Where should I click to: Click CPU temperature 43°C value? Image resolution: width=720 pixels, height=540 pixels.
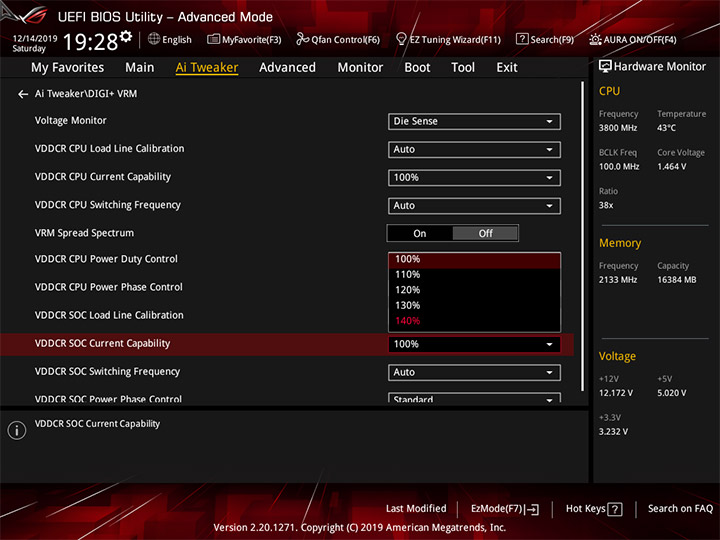[666, 128]
